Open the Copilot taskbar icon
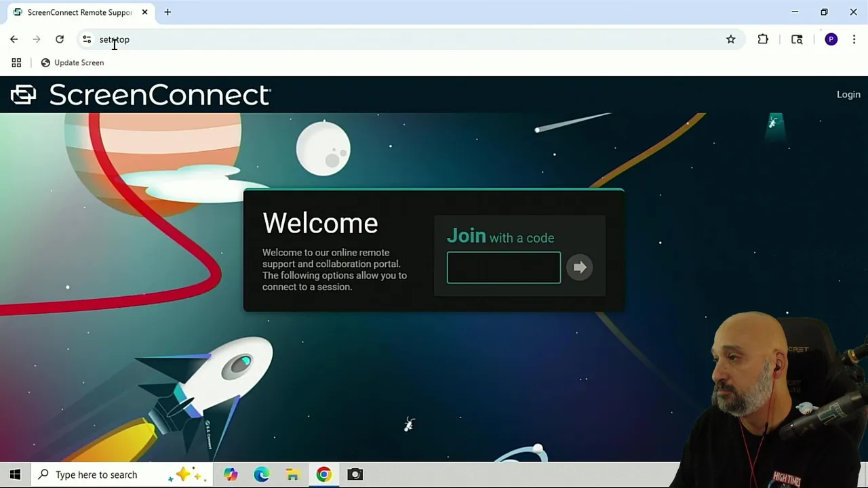Viewport: 868px width, 488px height. (x=231, y=474)
